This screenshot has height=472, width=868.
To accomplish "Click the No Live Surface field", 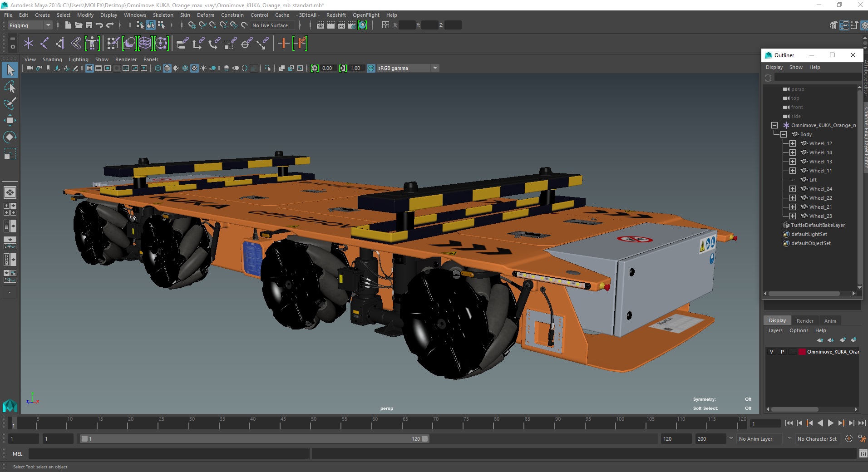I will coord(272,25).
